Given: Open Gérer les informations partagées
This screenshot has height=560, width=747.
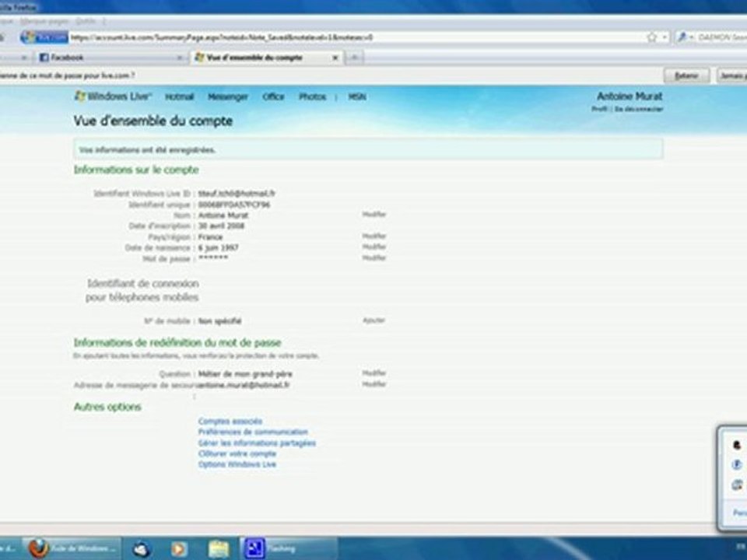Looking at the screenshot, I should pyautogui.click(x=257, y=443).
